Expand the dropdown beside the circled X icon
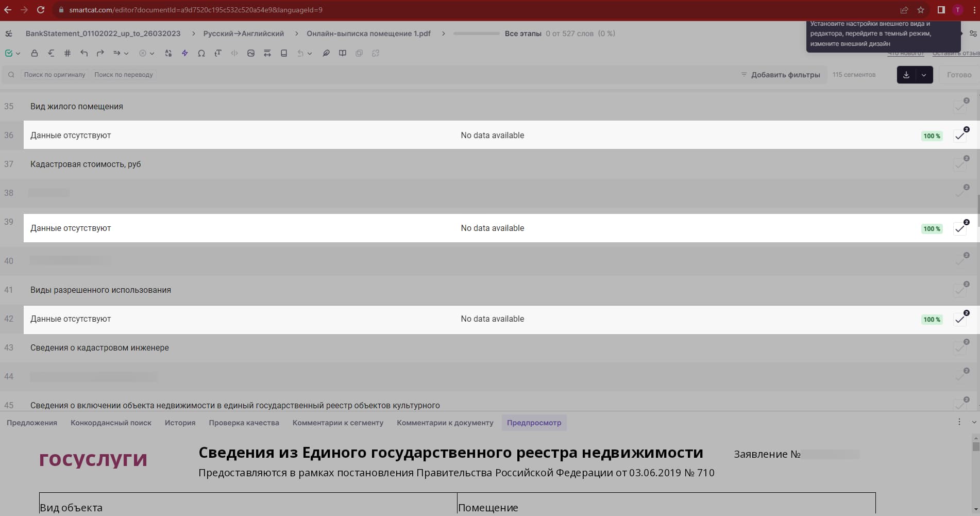Image resolution: width=980 pixels, height=516 pixels. coord(152,53)
